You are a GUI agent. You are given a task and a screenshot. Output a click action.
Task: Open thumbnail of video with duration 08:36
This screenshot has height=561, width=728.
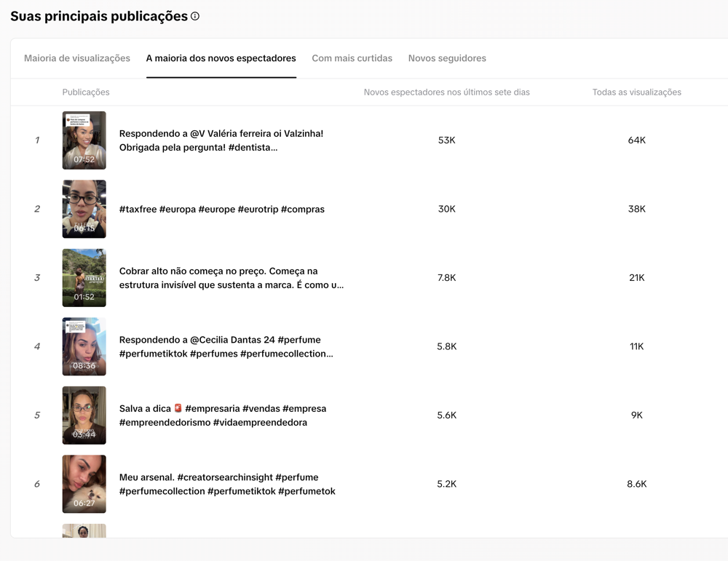pos(84,346)
